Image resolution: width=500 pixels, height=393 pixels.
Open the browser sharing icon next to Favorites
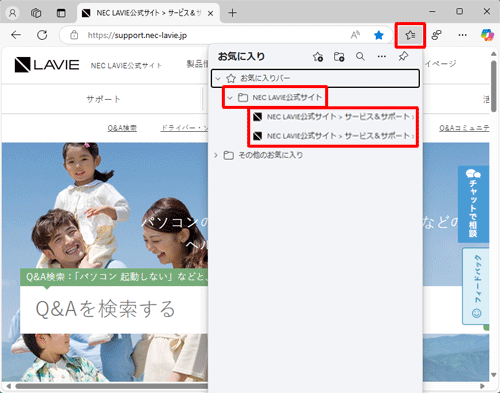(x=436, y=35)
